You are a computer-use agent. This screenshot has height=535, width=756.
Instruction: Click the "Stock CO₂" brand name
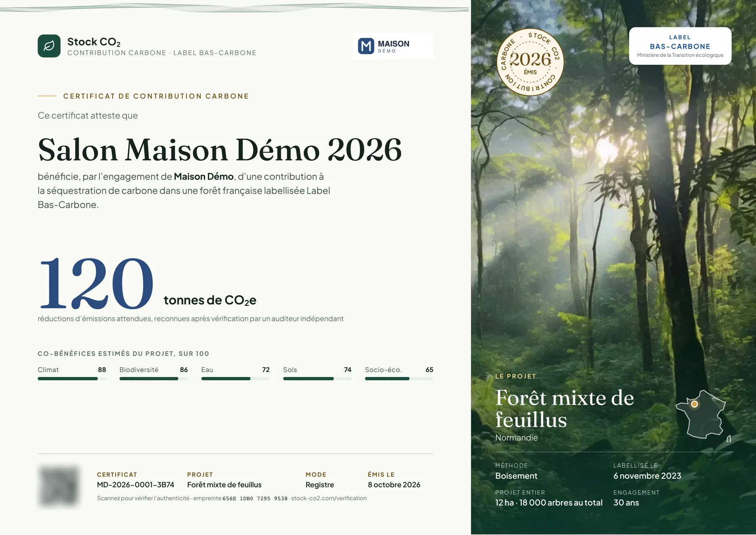pos(94,42)
